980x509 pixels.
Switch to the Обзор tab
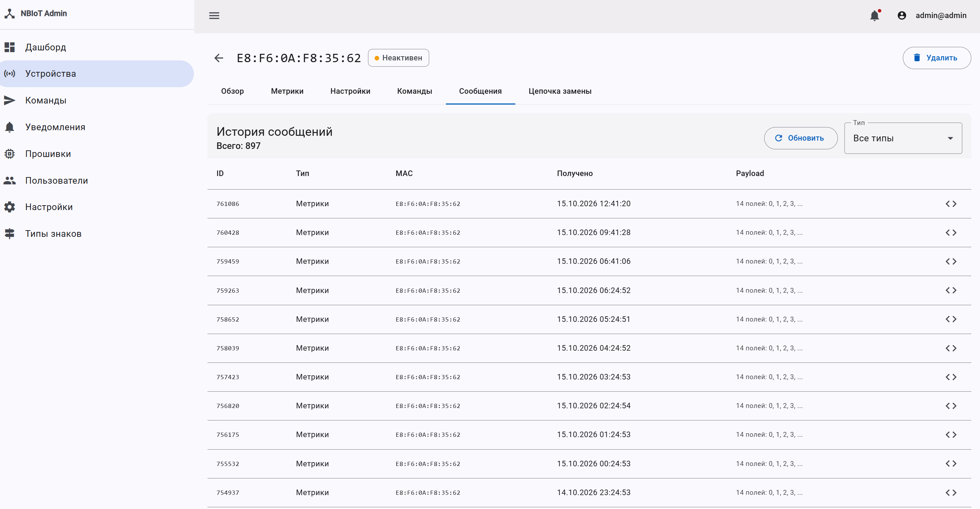(232, 91)
